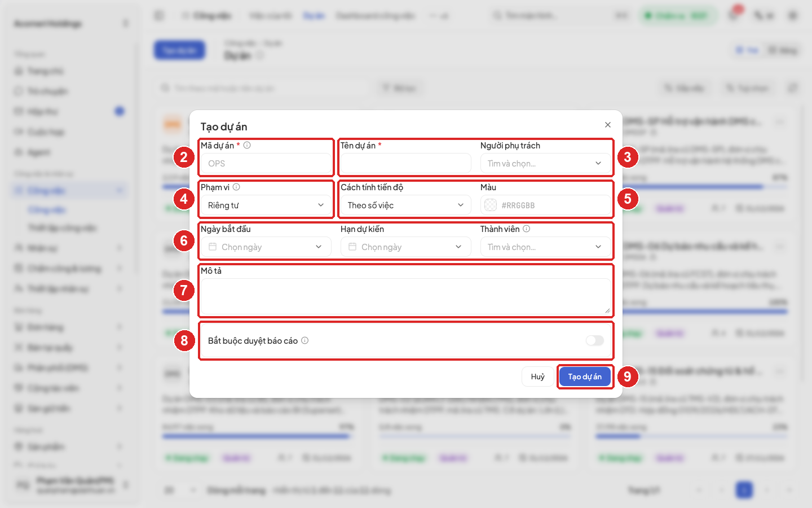The width and height of the screenshot is (812, 508).
Task: Expand the Phạm vi dropdown showing Riêng tư
Action: click(x=266, y=205)
